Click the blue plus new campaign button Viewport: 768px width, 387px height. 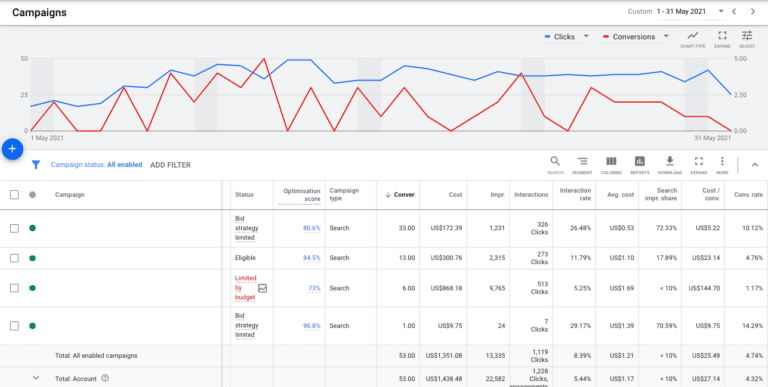[x=13, y=149]
